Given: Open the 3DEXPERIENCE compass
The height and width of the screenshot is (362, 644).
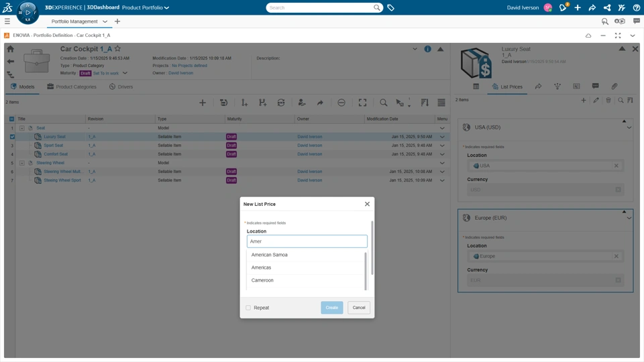Looking at the screenshot, I should pos(28,12).
